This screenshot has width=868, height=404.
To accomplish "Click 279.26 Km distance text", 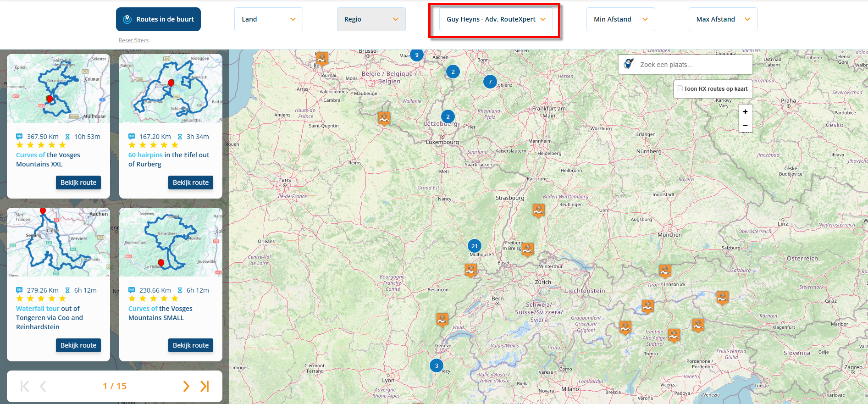I will click(43, 290).
